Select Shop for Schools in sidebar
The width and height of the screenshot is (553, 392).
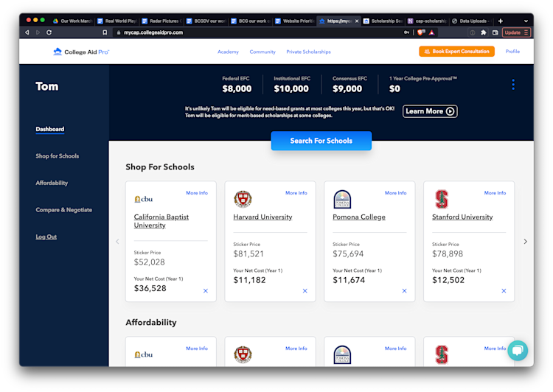[x=57, y=155]
